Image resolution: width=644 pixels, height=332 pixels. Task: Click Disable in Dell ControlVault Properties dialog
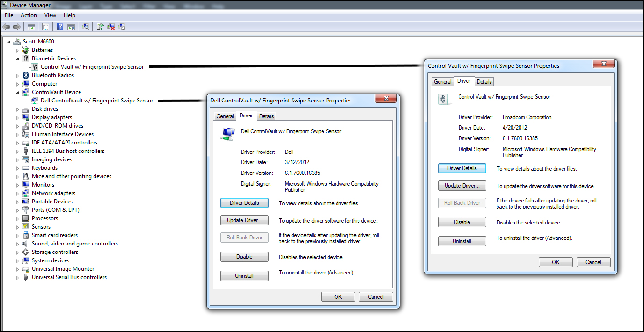coord(244,257)
